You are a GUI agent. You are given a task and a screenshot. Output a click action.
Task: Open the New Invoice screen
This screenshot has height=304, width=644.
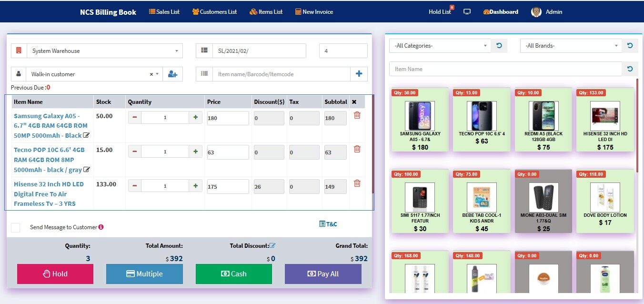click(x=314, y=11)
